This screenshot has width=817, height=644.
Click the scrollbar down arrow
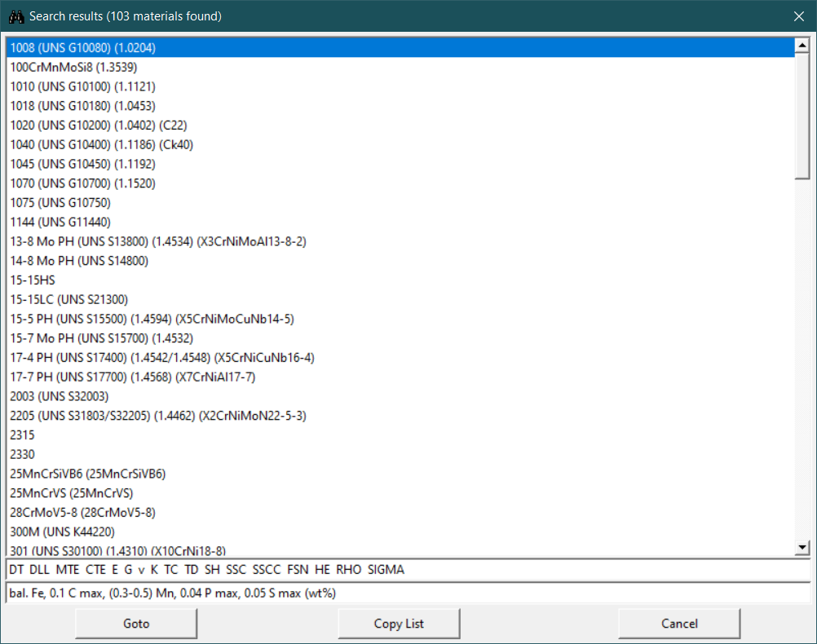802,548
